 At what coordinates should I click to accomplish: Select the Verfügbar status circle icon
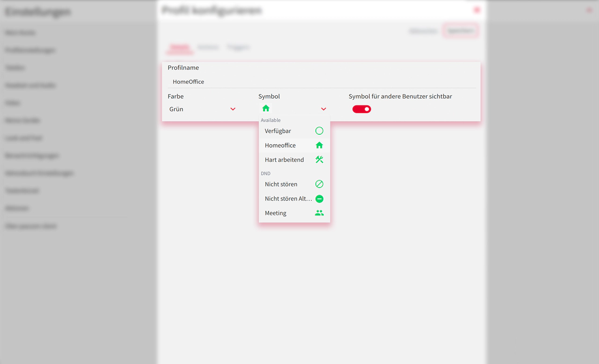319,131
